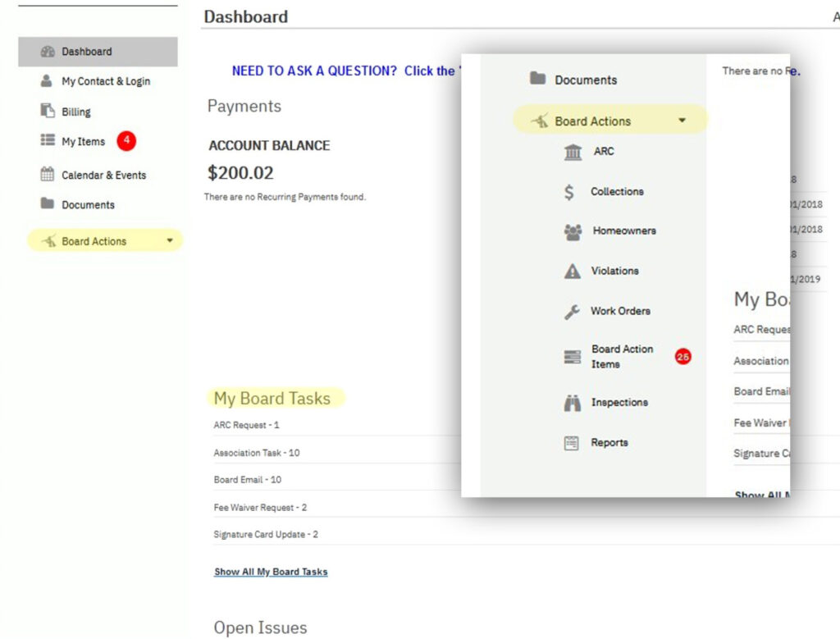This screenshot has width=840, height=639.
Task: Open the Homeowners submenu entry
Action: 624,230
